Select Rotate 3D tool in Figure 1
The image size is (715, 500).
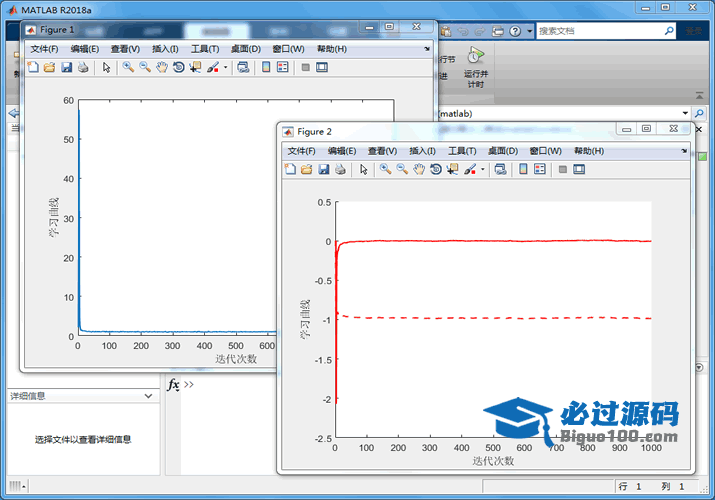(x=178, y=67)
